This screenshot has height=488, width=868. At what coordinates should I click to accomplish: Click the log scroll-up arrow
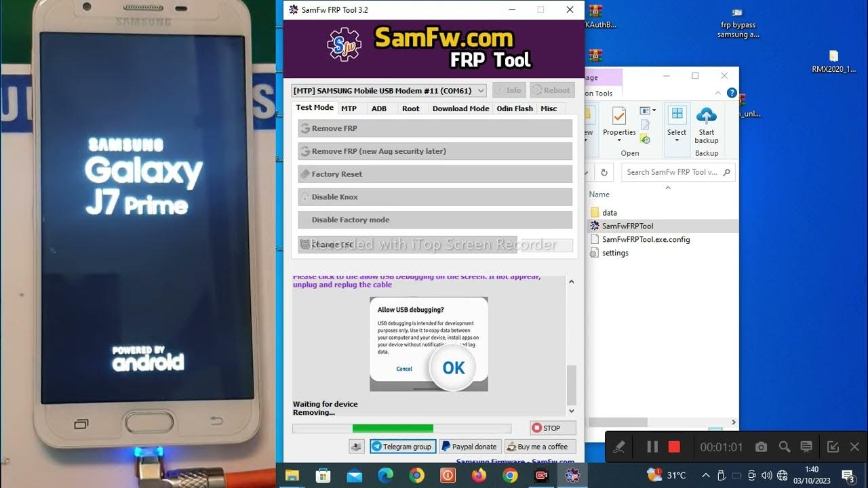571,281
